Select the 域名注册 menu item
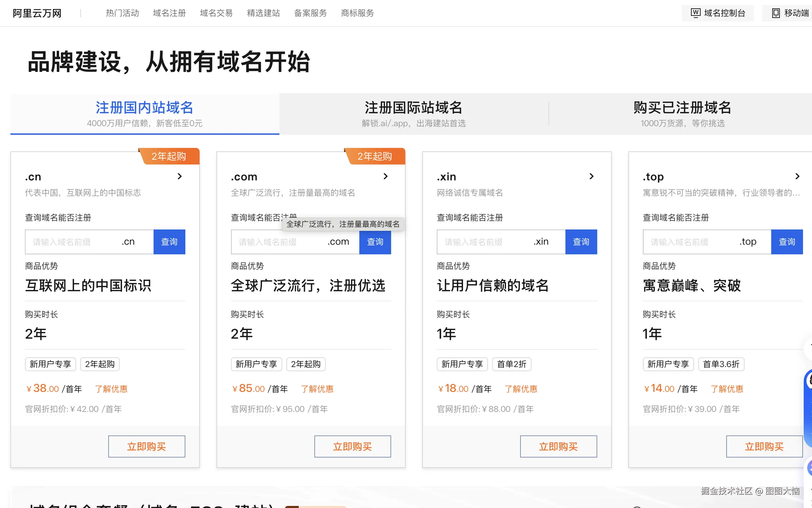 (169, 13)
